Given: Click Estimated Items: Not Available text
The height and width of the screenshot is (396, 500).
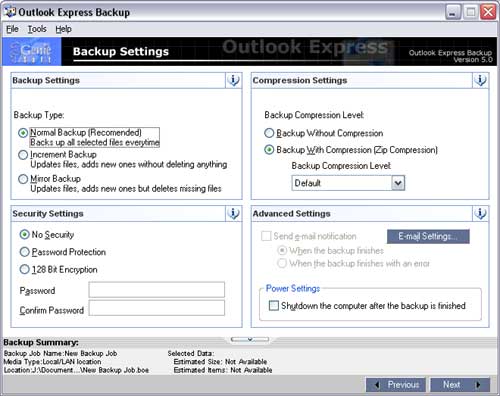Looking at the screenshot, I should coord(223,370).
